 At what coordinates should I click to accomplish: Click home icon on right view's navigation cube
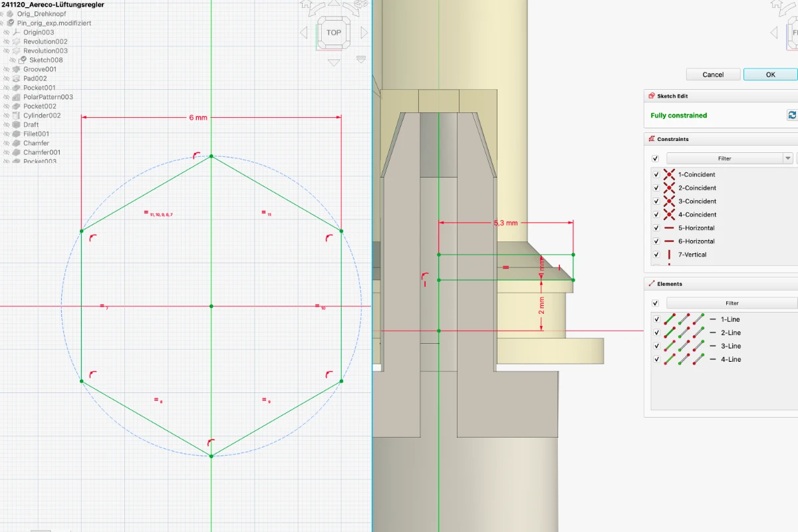[777, 5]
